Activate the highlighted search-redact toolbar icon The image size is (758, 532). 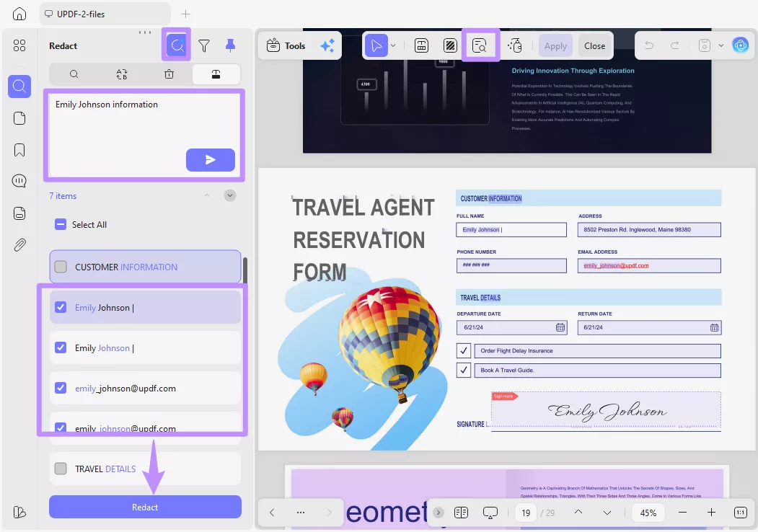[481, 45]
